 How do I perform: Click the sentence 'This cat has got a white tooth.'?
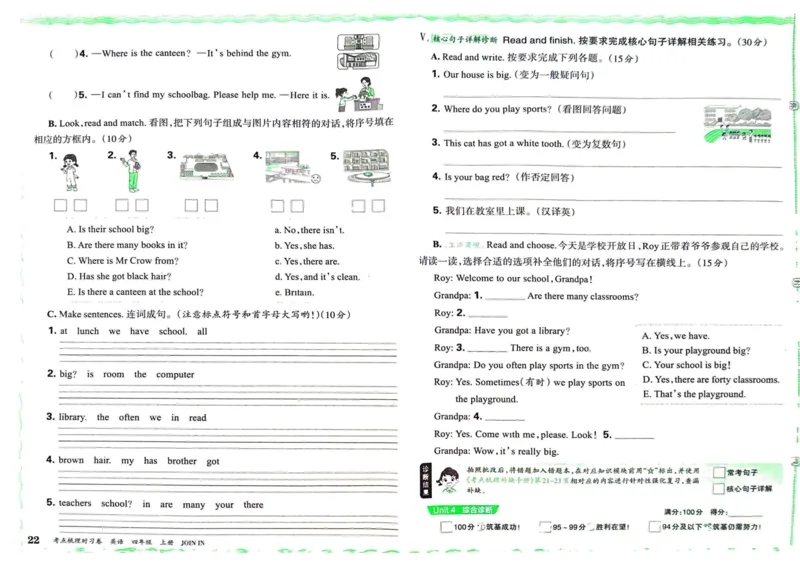pyautogui.click(x=504, y=143)
